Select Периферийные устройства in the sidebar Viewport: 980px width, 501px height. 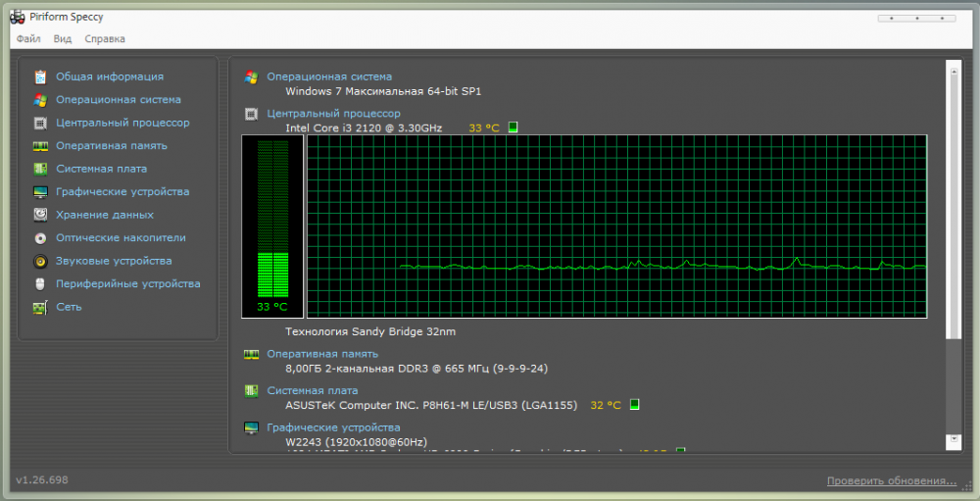click(x=127, y=284)
